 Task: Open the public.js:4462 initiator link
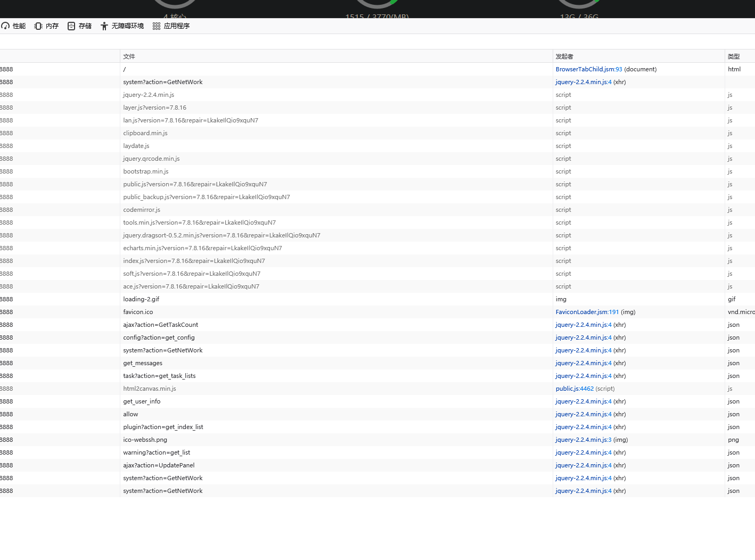tap(574, 389)
